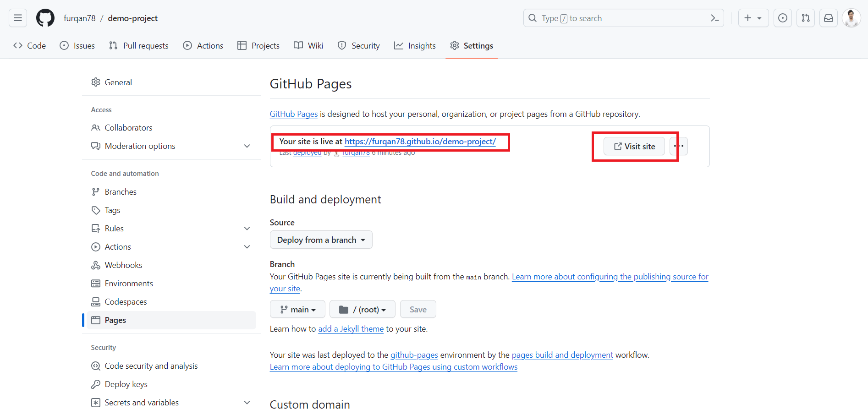Open the 'add a Jekyll theme' link
The image size is (868, 415).
click(351, 328)
